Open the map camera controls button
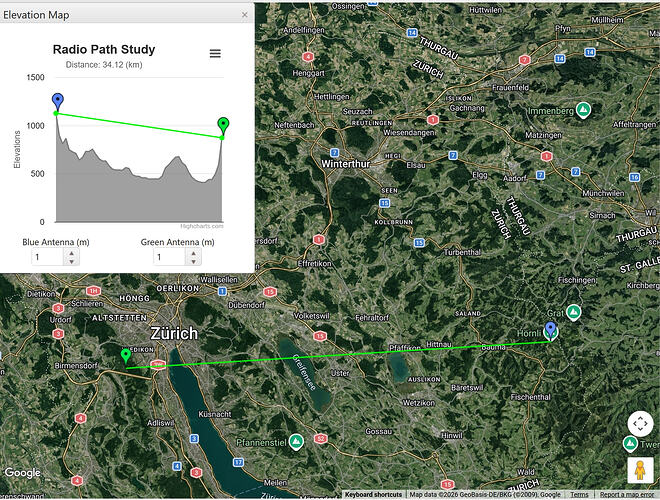 (x=640, y=424)
